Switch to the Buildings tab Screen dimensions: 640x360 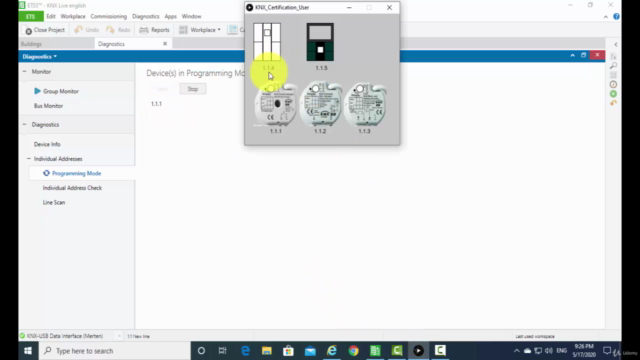click(31, 44)
